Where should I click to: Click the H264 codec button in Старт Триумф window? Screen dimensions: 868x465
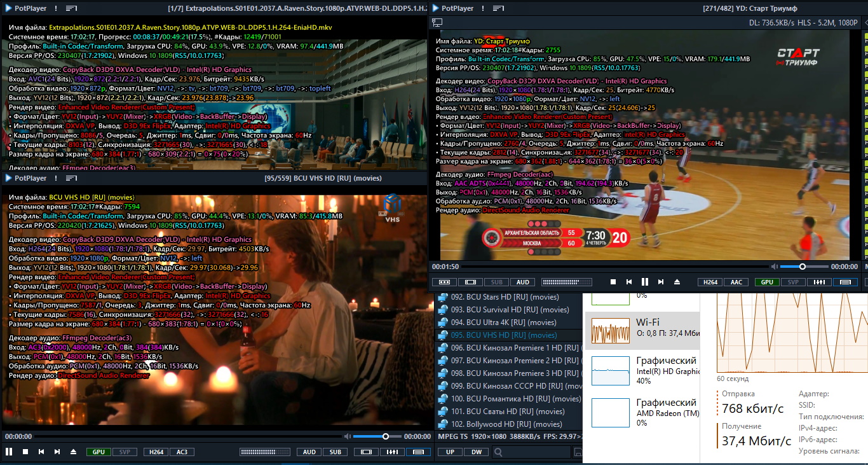[710, 282]
